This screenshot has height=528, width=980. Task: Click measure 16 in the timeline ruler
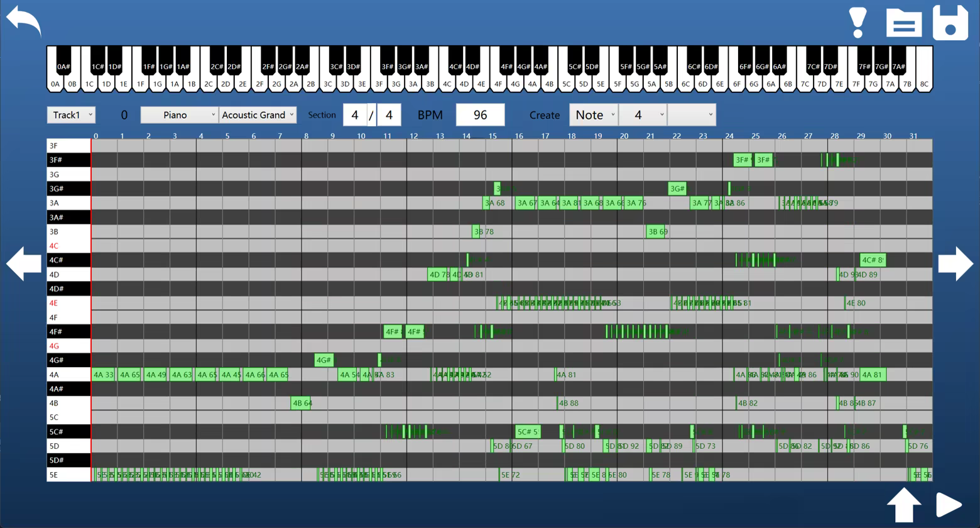point(519,136)
